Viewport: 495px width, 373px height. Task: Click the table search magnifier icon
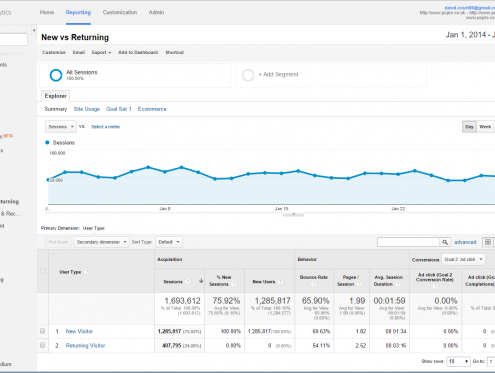click(445, 242)
